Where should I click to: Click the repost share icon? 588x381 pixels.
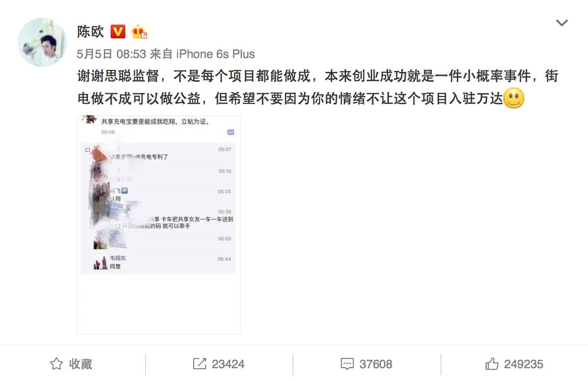tap(200, 364)
